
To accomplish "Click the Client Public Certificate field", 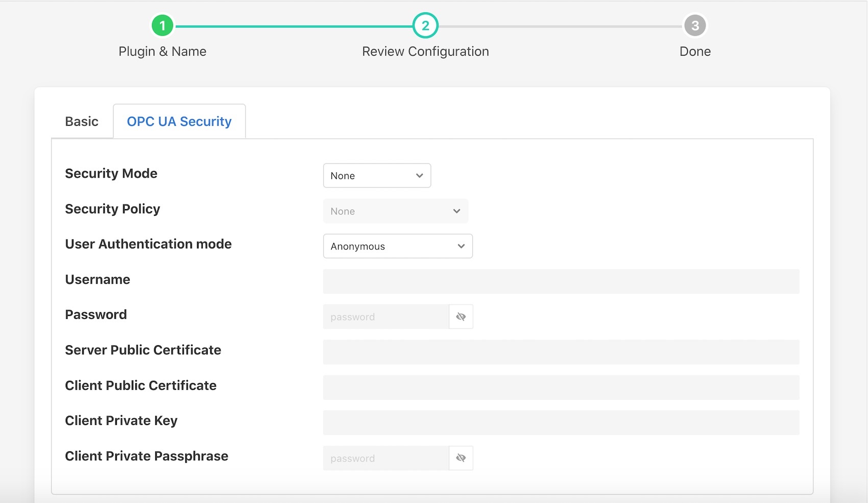I will [x=561, y=387].
